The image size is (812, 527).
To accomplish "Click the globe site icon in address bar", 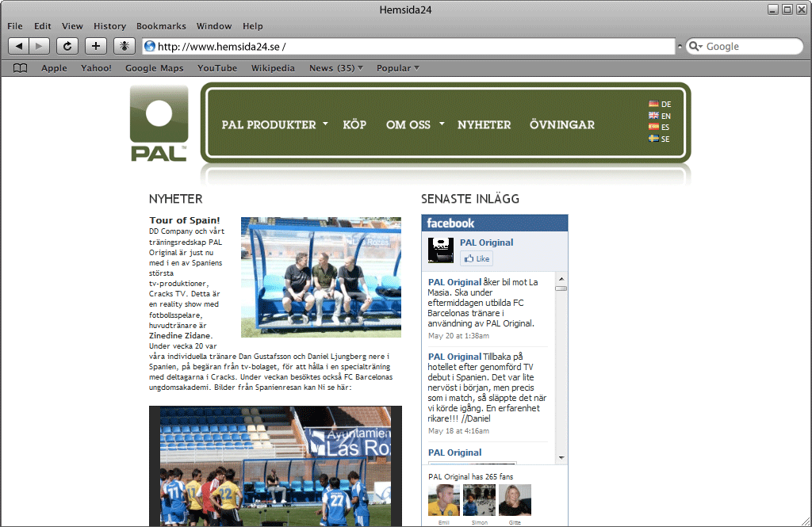I will [x=150, y=46].
